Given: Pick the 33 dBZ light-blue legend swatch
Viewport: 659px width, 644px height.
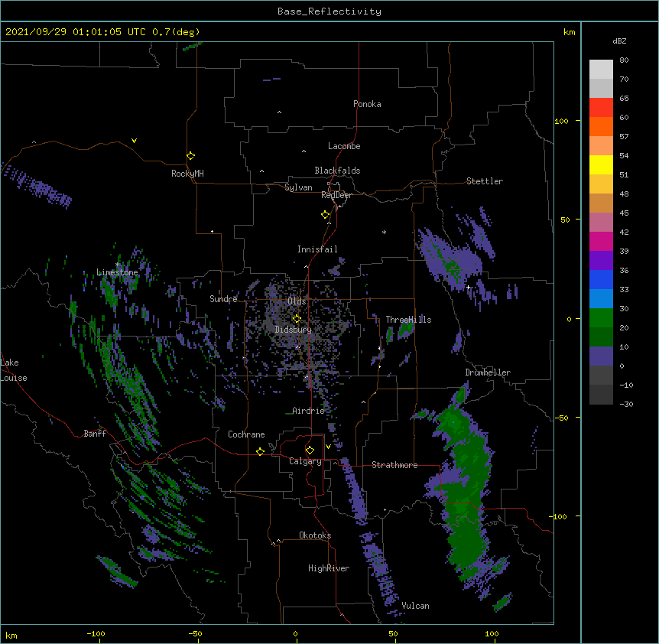Looking at the screenshot, I should [x=601, y=298].
